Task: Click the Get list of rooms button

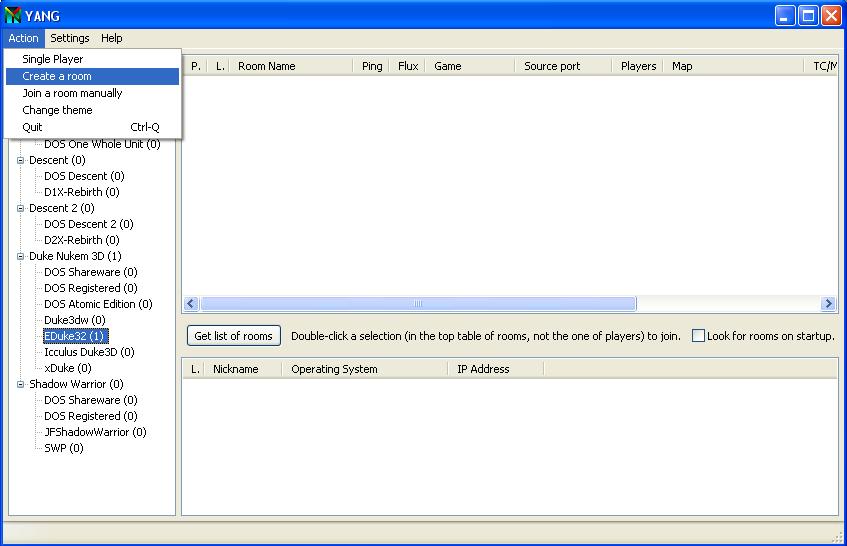Action: pyautogui.click(x=234, y=336)
